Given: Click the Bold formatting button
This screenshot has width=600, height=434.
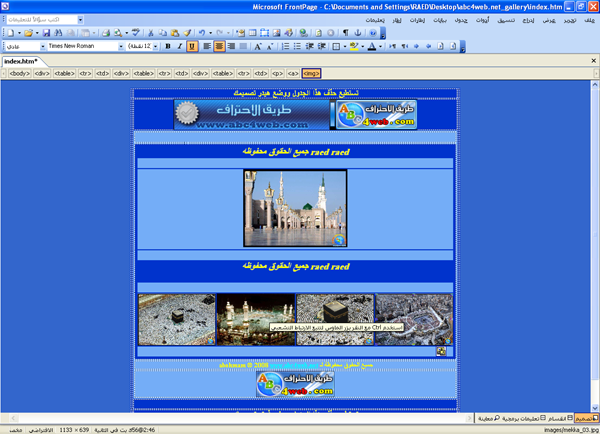Looking at the screenshot, I should point(168,46).
